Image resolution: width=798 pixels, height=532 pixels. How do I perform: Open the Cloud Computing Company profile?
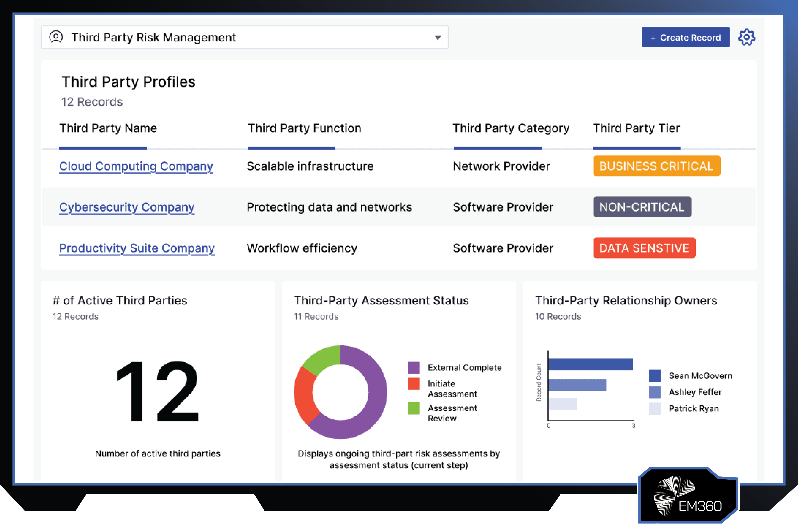click(x=136, y=166)
